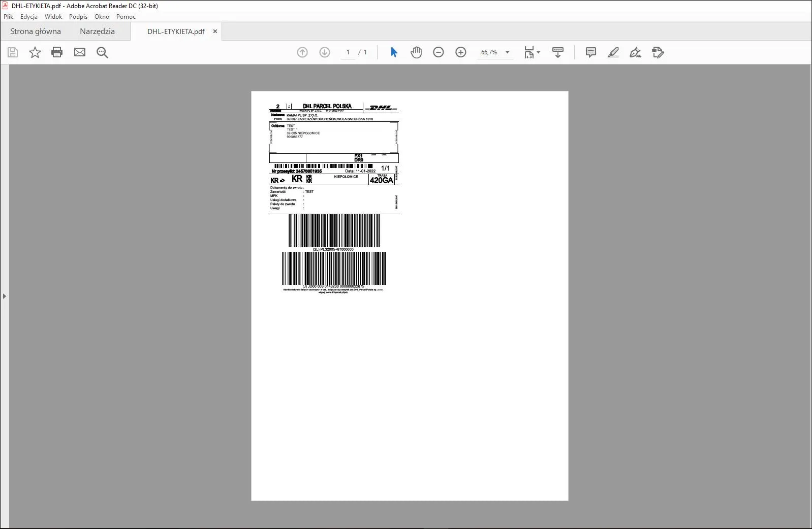
Task: Open the Widok menu
Action: (53, 17)
